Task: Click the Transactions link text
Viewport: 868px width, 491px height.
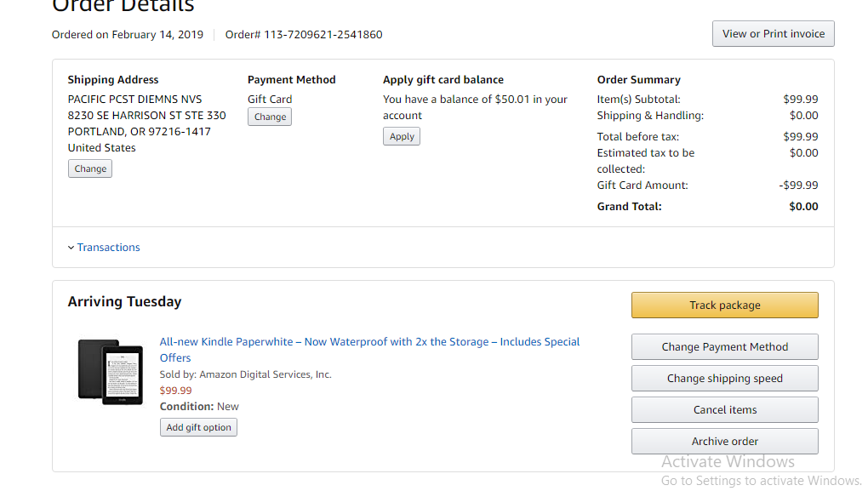Action: pos(108,248)
